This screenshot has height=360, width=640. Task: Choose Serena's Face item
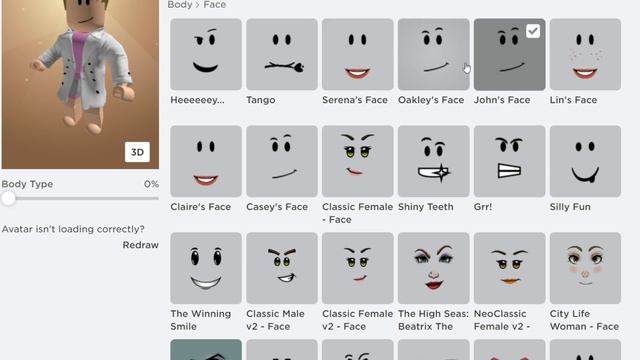click(358, 54)
